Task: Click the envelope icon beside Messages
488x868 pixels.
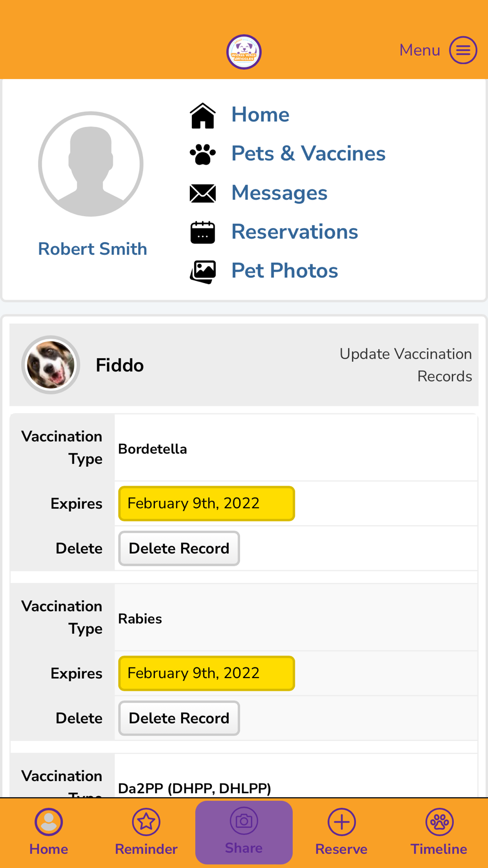Action: (x=203, y=193)
